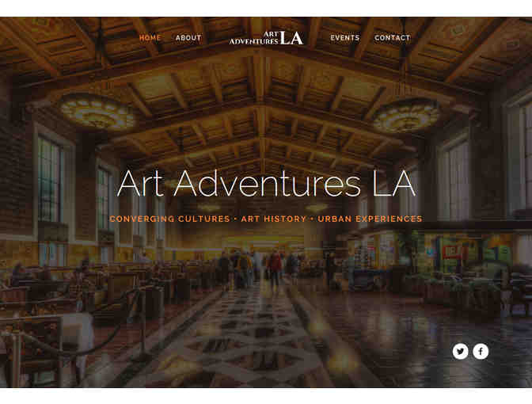Navigate to the EVENTS page

344,38
